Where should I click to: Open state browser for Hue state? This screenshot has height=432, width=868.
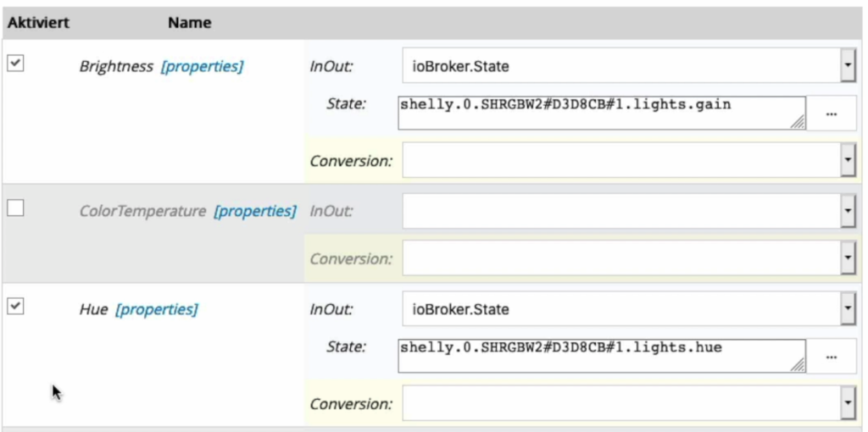pyautogui.click(x=831, y=357)
